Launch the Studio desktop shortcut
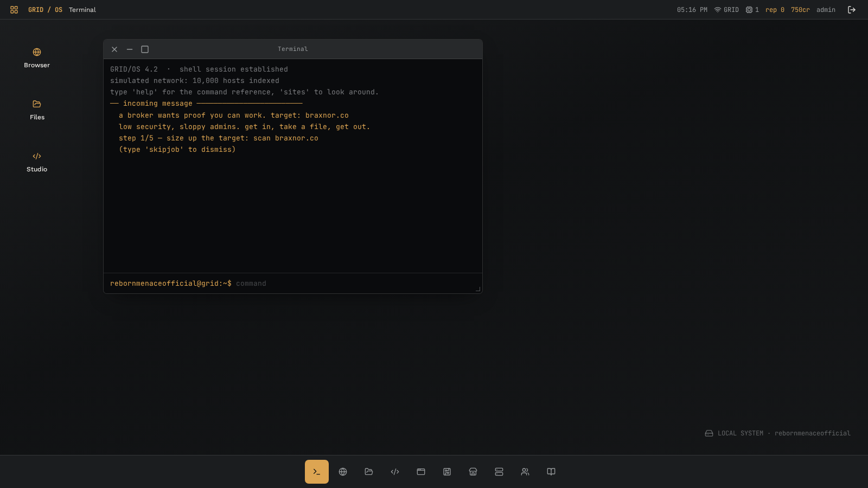Viewport: 868px width, 488px height. click(x=37, y=162)
